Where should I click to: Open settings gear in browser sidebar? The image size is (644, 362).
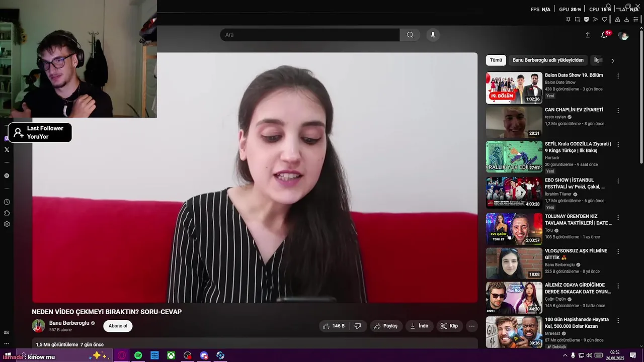(x=7, y=224)
